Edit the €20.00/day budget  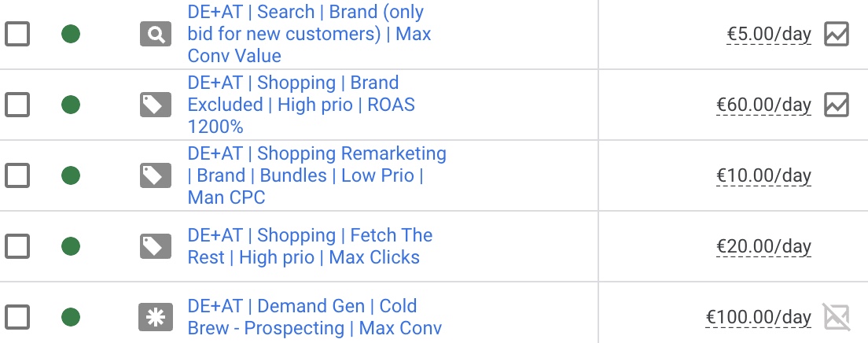(x=763, y=246)
